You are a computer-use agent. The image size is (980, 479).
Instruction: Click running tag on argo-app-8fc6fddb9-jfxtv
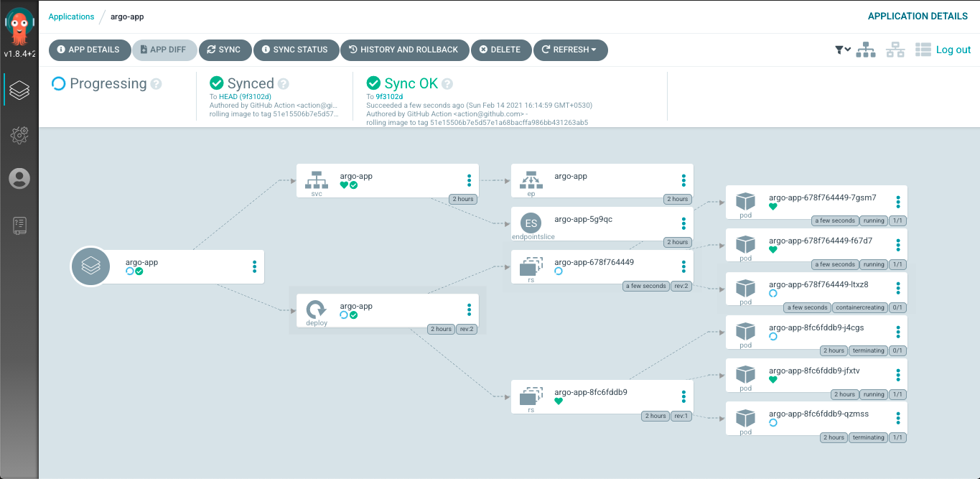874,394
